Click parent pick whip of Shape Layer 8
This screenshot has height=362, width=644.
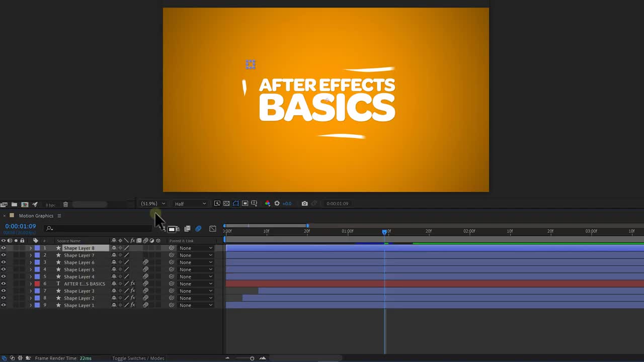(172, 248)
